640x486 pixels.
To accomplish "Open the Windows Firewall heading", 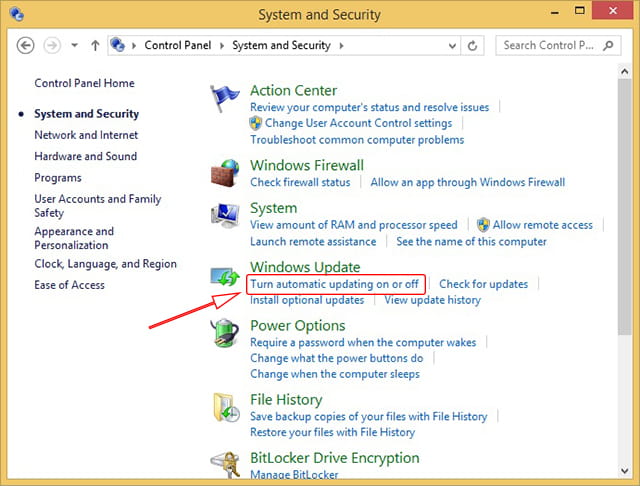I will (x=307, y=165).
